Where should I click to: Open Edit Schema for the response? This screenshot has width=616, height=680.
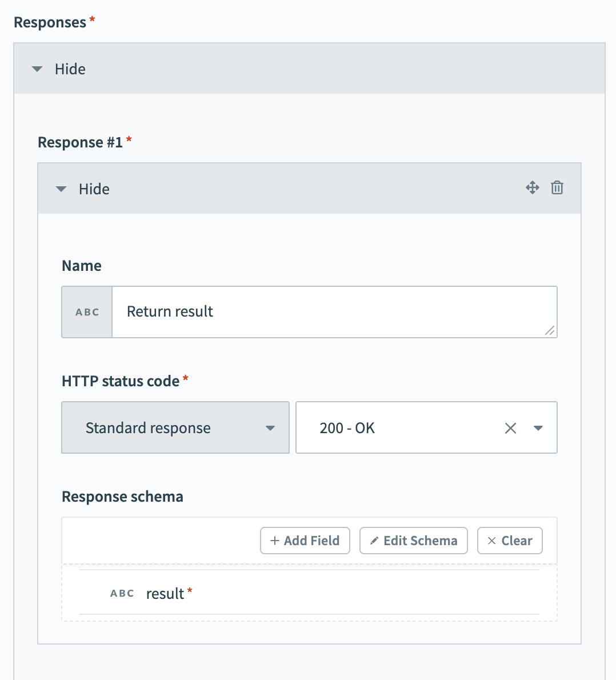coord(413,540)
